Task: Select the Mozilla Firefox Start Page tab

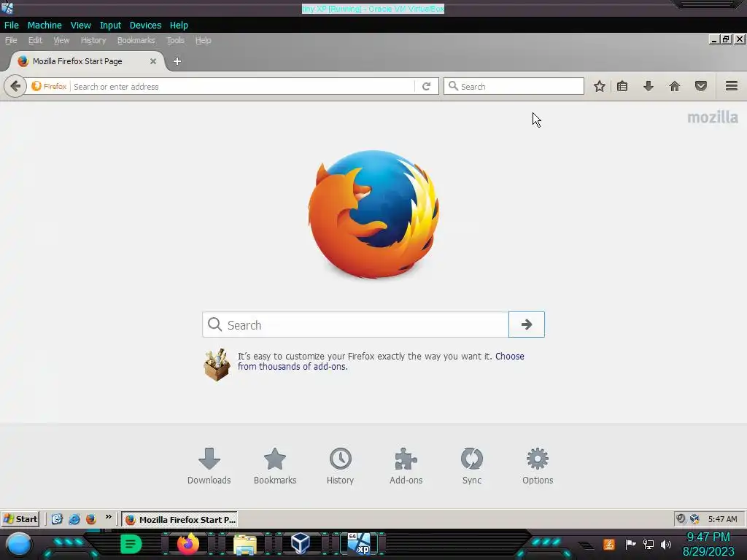Action: coord(88,61)
